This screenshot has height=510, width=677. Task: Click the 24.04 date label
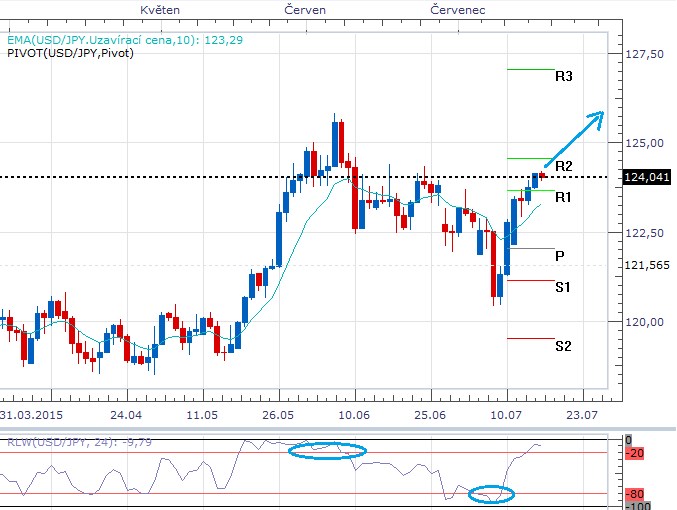click(126, 415)
